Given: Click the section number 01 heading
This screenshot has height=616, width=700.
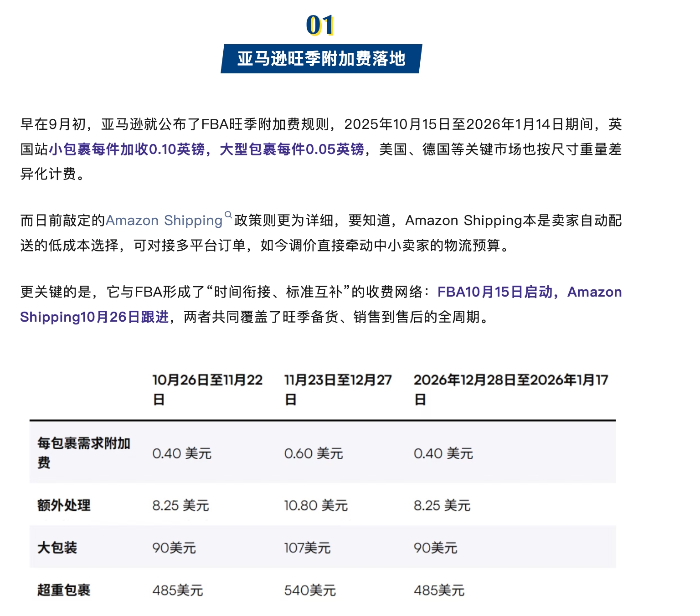Looking at the screenshot, I should [320, 25].
